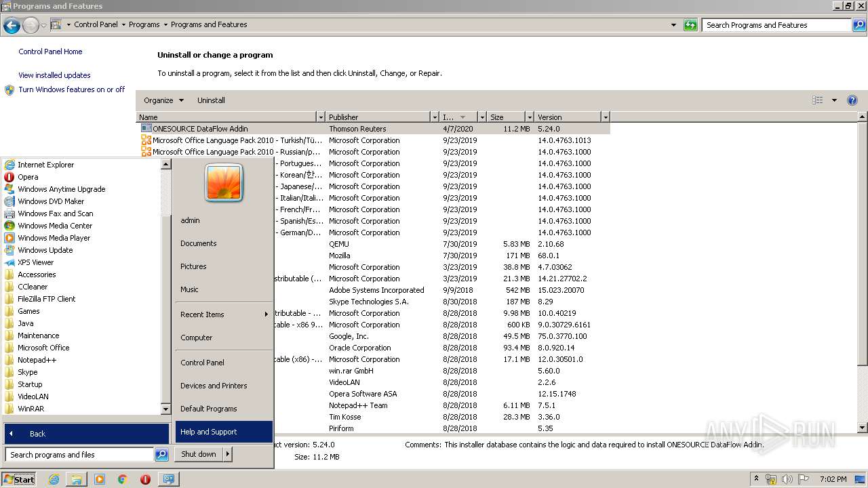Click the Uninstall toolbar button
868x488 pixels.
pyautogui.click(x=211, y=100)
